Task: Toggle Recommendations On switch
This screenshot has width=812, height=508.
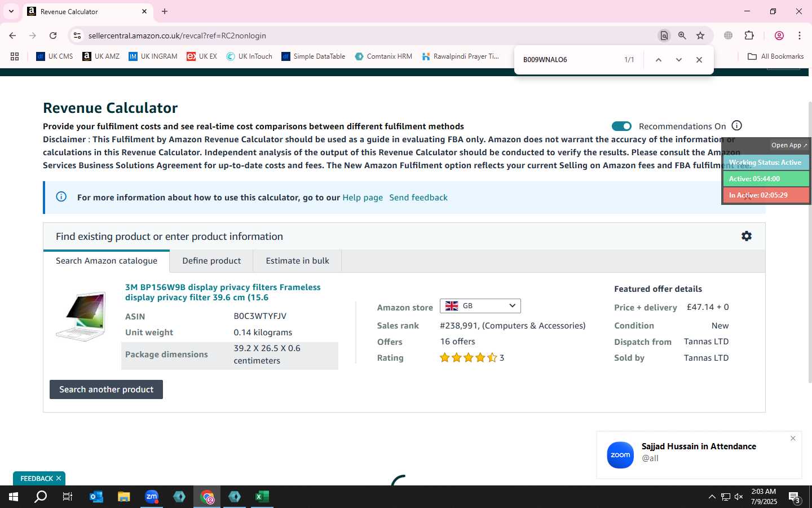Action: click(621, 126)
